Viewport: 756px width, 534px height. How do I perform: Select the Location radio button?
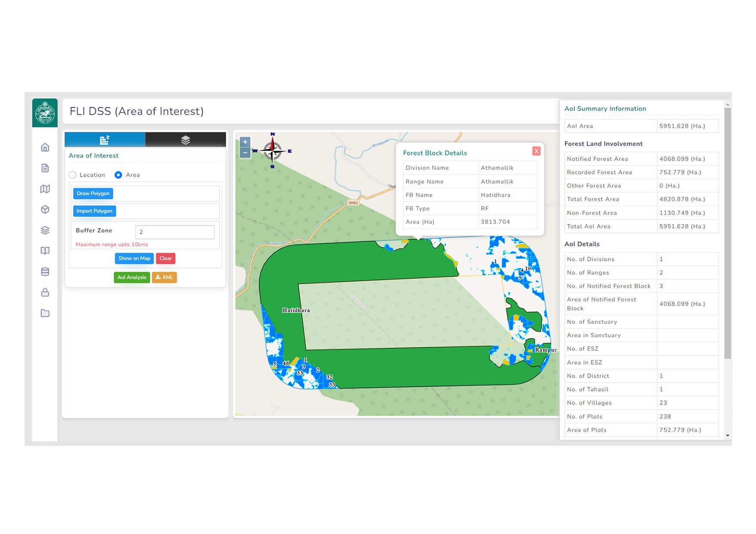pyautogui.click(x=72, y=175)
